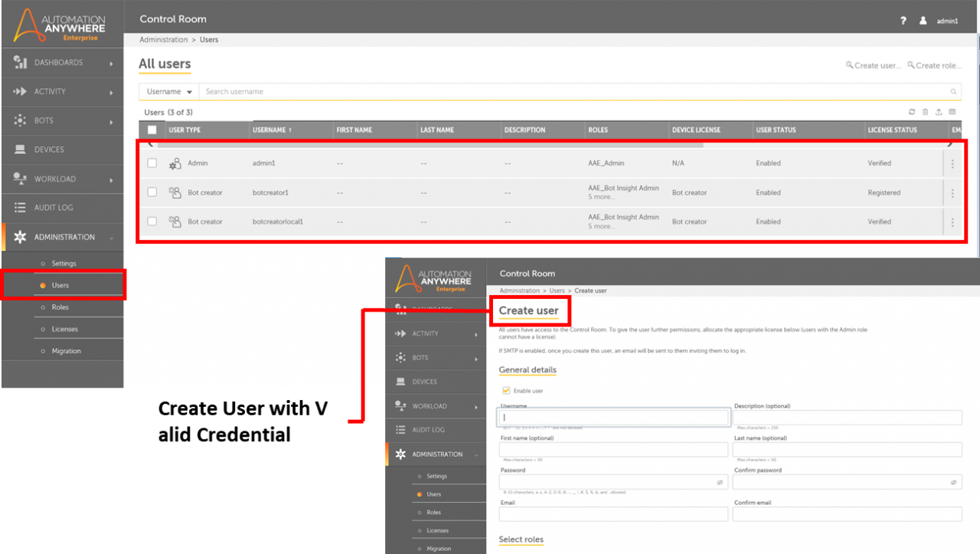Image resolution: width=980 pixels, height=554 pixels.
Task: Click the Automation Anywhere logo in the All users window
Action: (x=60, y=25)
